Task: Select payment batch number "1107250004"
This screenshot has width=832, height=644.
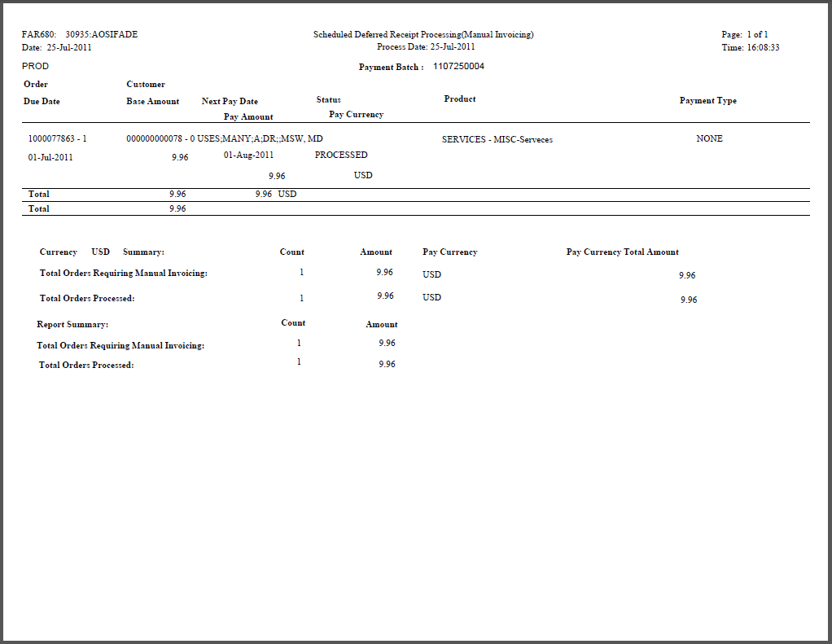Action: pyautogui.click(x=458, y=66)
